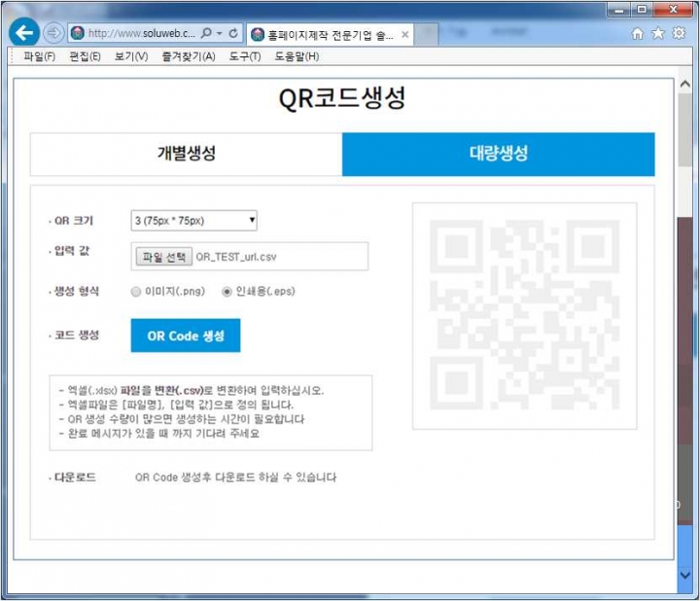This screenshot has height=601, width=700.
Task: Click the QR_TEST_url.csv file name text
Action: [236, 257]
